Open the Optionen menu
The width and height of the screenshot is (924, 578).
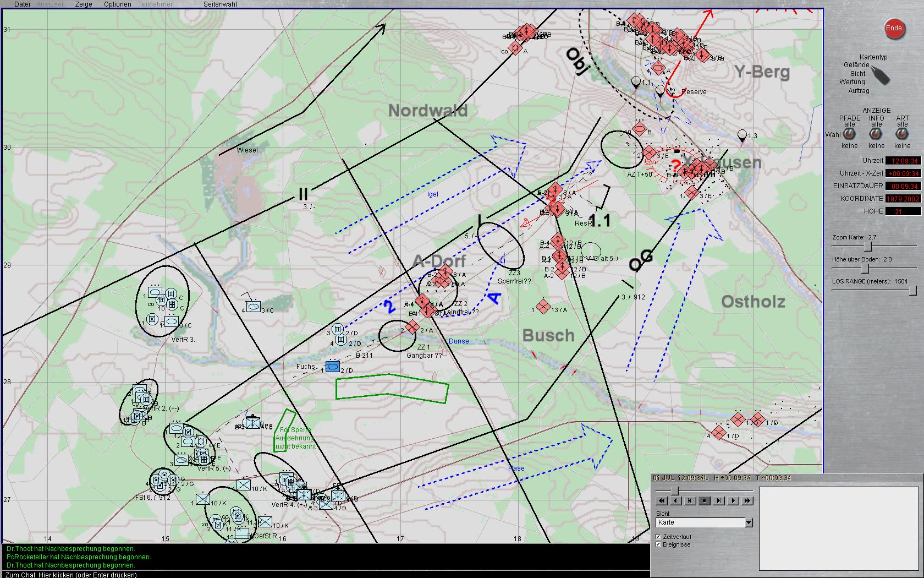pyautogui.click(x=117, y=4)
